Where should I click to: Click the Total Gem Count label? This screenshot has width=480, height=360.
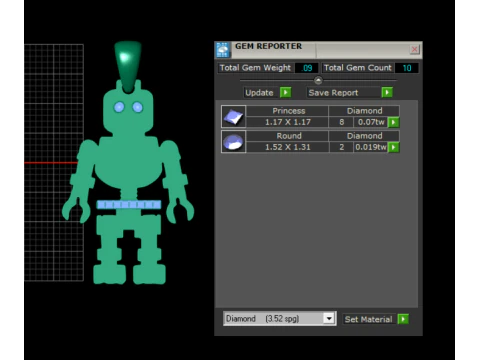pos(358,68)
